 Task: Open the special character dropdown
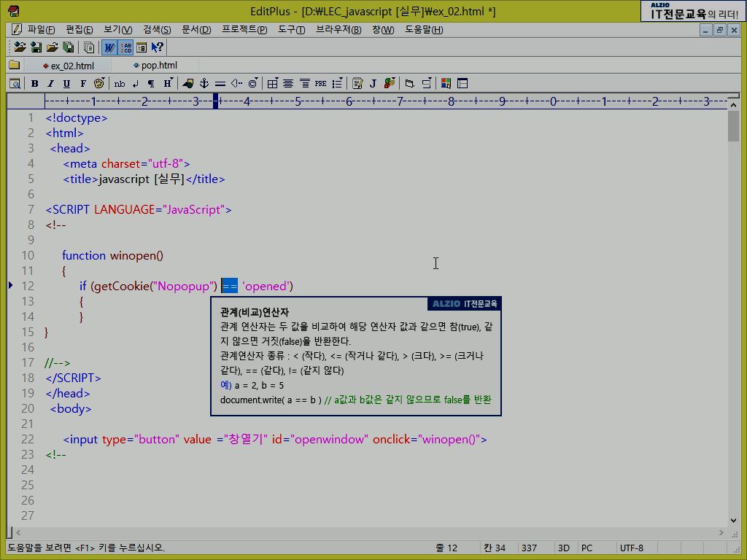pos(253,83)
